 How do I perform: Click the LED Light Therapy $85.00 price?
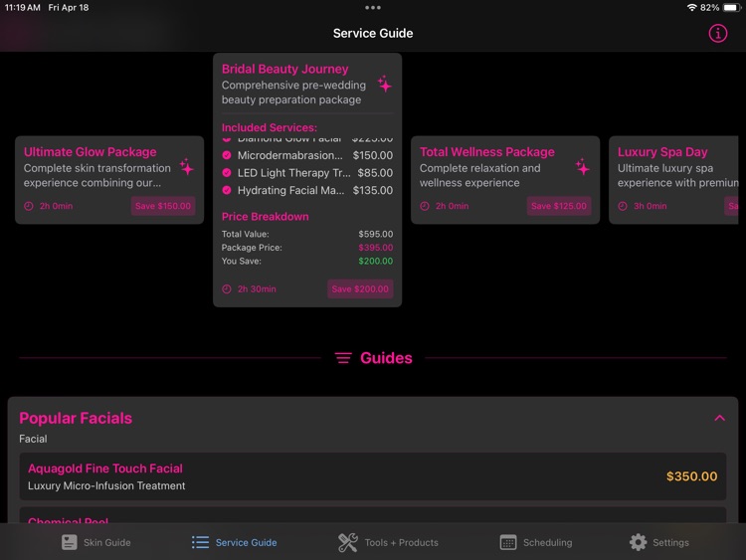[375, 173]
